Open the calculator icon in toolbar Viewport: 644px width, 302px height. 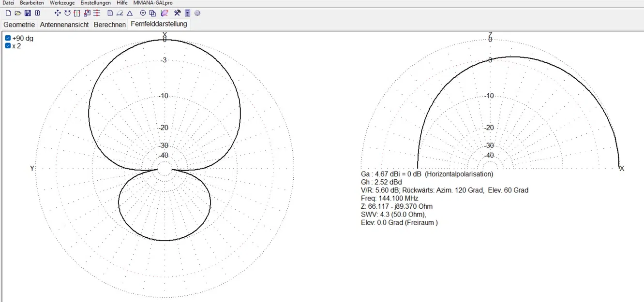[188, 13]
